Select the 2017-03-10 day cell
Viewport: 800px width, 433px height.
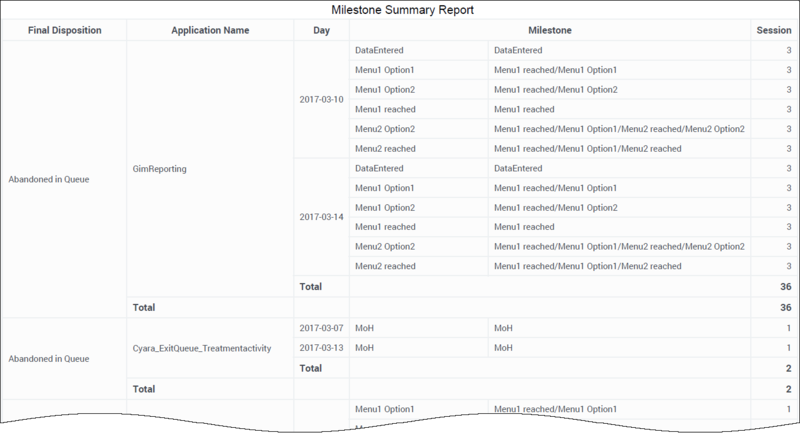point(320,99)
